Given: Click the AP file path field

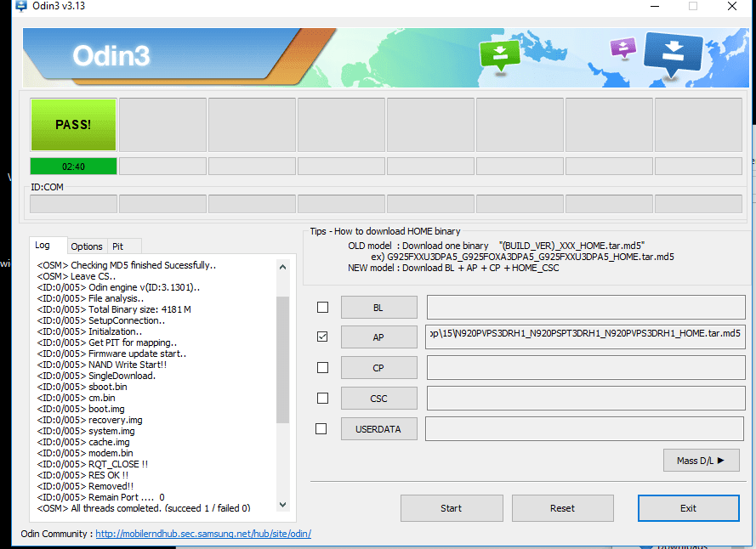Looking at the screenshot, I should coord(585,337).
